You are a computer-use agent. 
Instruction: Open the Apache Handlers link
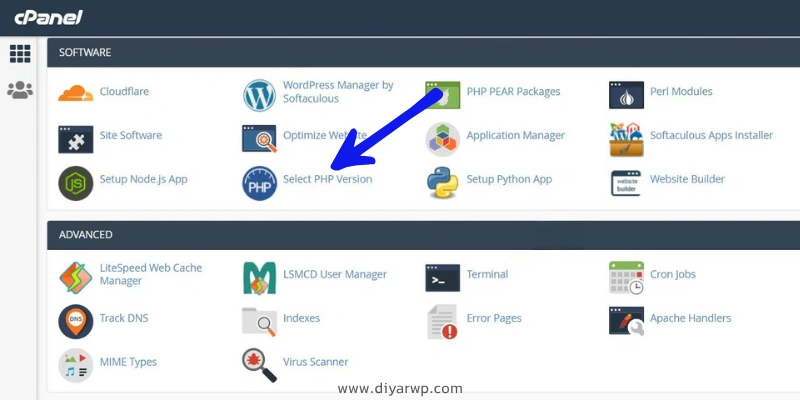click(690, 319)
